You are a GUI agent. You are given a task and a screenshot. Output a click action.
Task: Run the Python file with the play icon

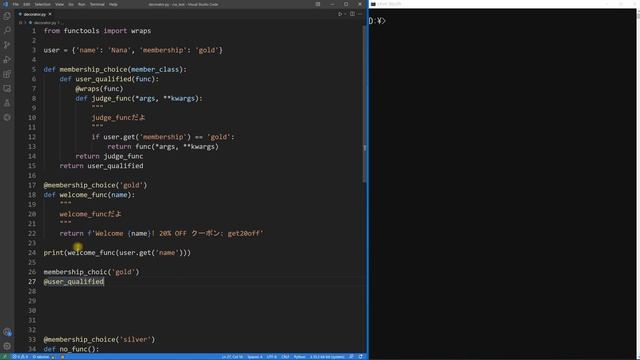click(340, 14)
